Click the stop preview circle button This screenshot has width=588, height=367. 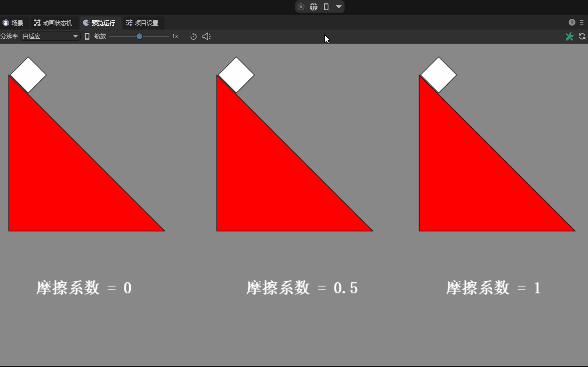[x=301, y=7]
